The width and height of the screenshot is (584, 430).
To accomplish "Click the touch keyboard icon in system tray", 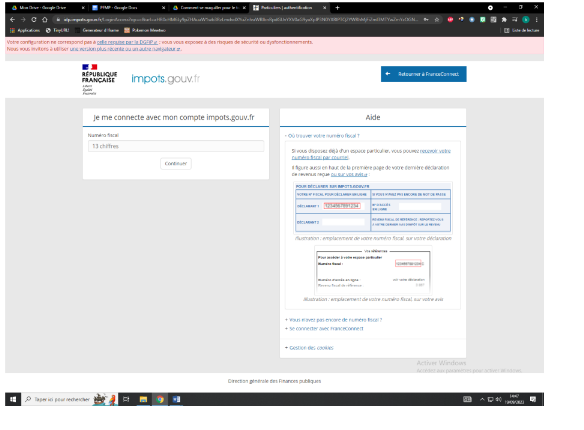I will tap(467, 399).
